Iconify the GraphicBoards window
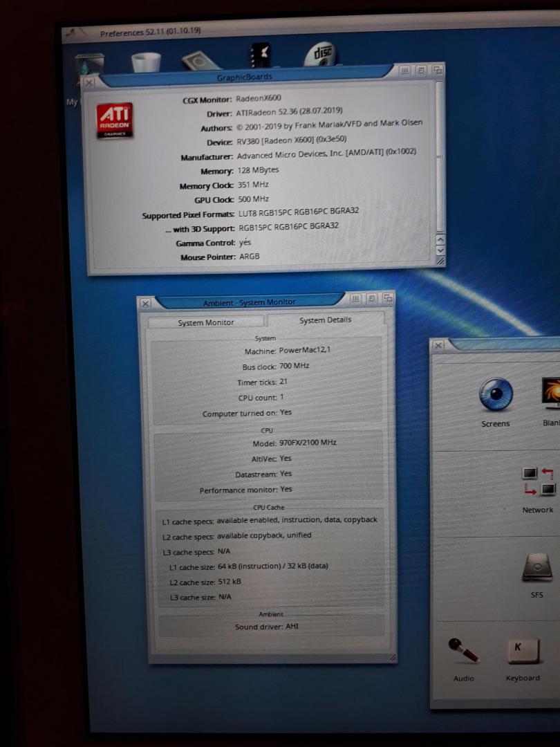Image resolution: width=560 pixels, height=747 pixels. click(x=405, y=71)
